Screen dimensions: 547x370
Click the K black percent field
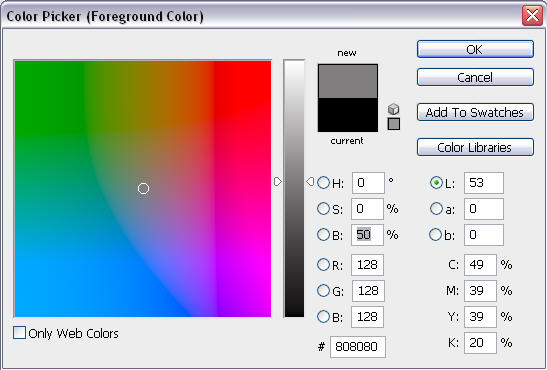(480, 343)
